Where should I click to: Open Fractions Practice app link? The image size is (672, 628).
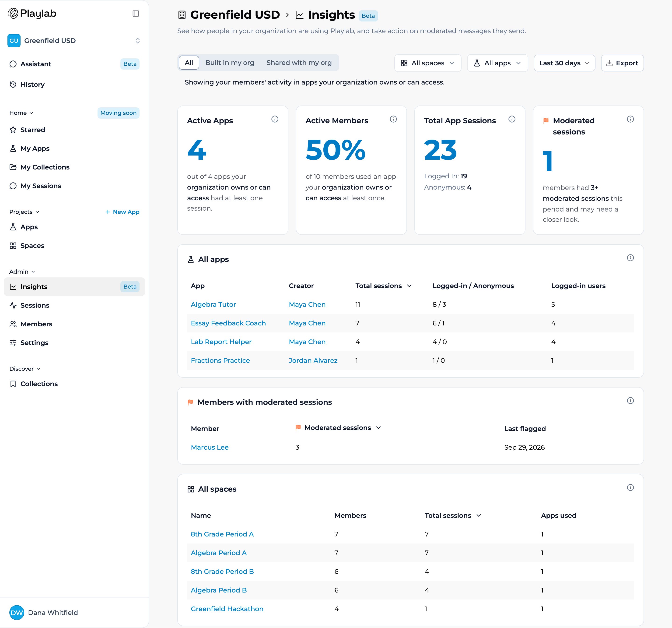coord(220,360)
